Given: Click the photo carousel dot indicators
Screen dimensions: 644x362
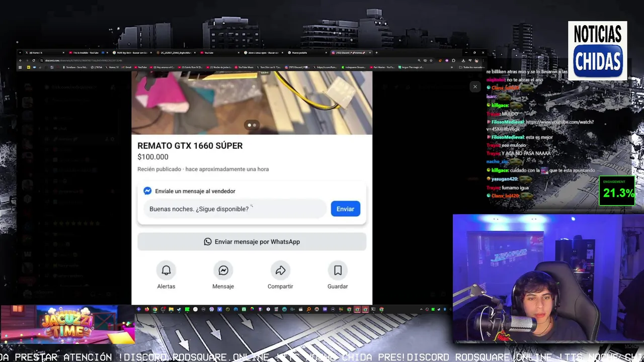Looking at the screenshot, I should (252, 125).
